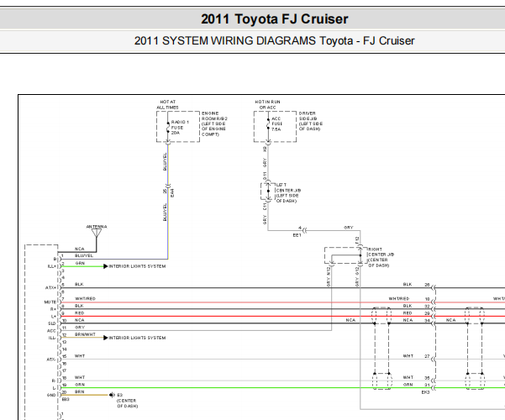
Task: Click the "ATX+" pin name
Action: [x=50, y=287]
